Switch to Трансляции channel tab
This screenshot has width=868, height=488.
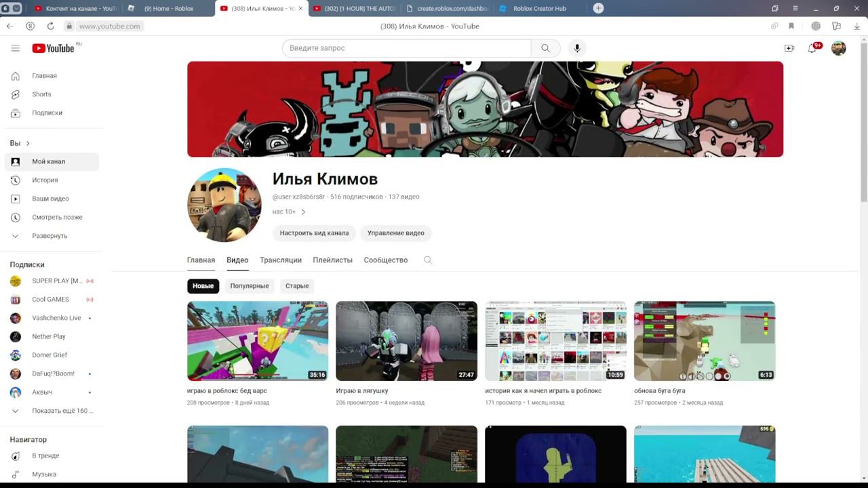(281, 260)
